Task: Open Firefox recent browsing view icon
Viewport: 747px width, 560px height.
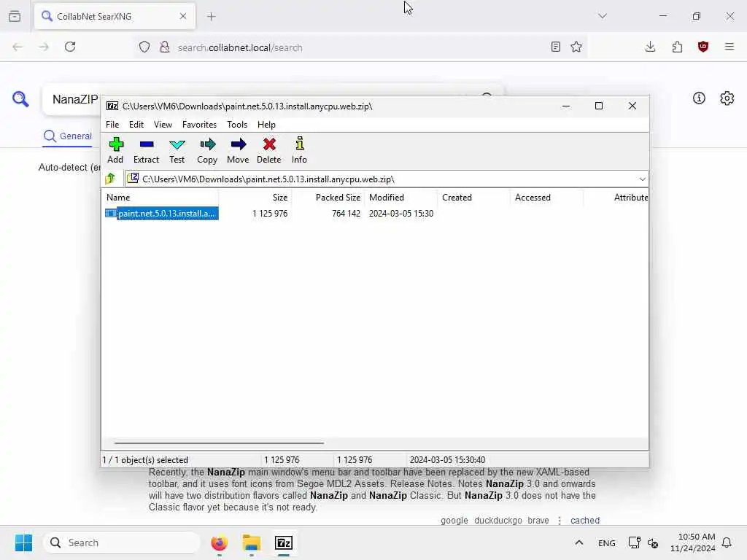Action: click(15, 16)
